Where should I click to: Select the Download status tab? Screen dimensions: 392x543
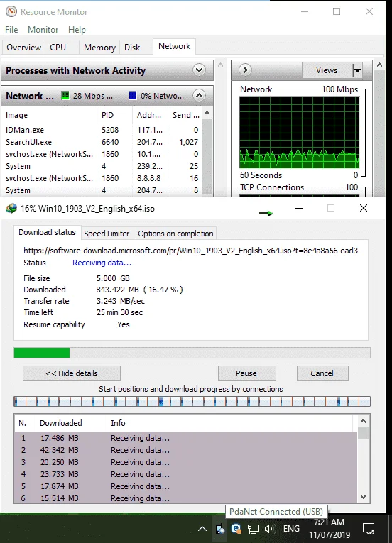pos(47,232)
